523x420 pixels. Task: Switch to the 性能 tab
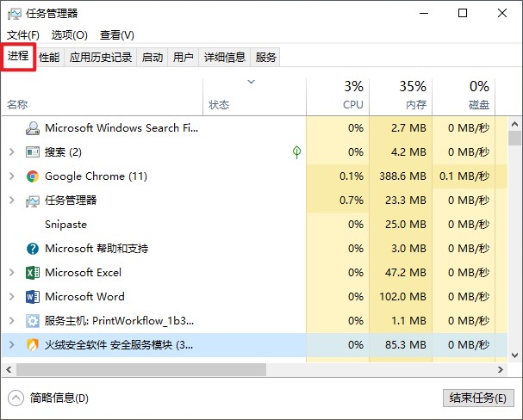[49, 58]
